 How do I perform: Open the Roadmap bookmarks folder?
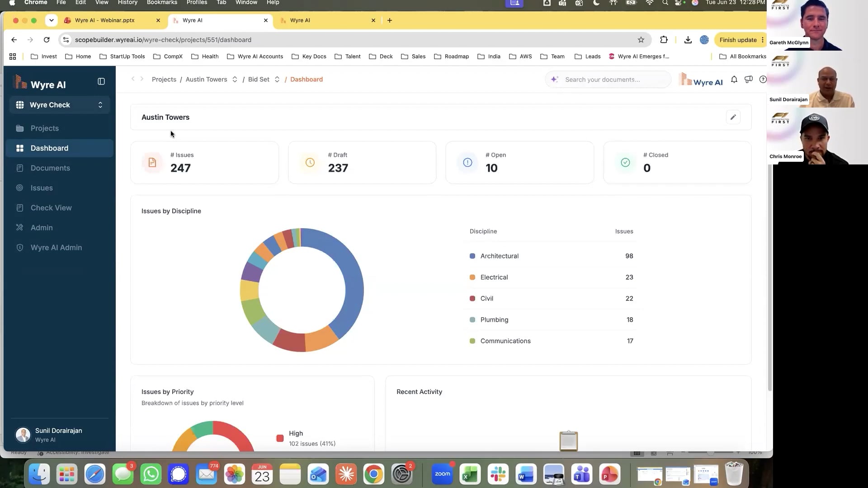(451, 56)
